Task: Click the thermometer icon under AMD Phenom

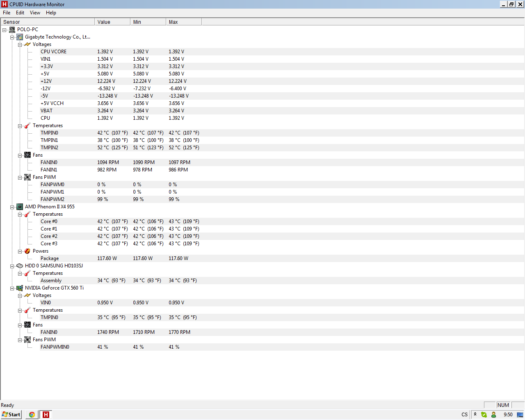Action: (x=27, y=214)
